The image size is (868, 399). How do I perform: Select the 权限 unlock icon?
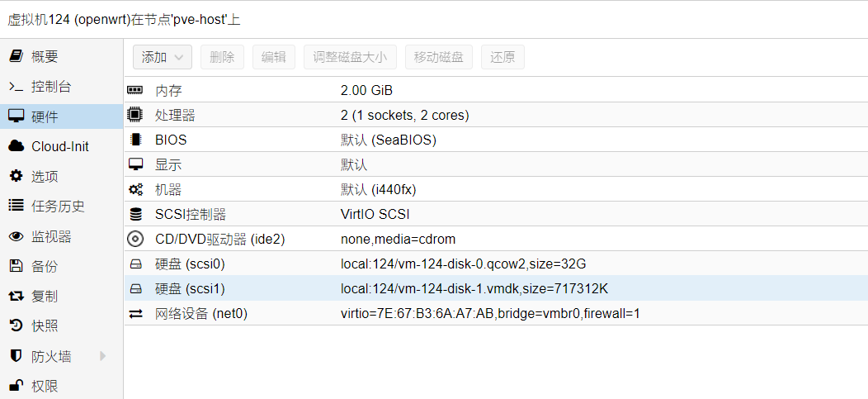[16, 386]
